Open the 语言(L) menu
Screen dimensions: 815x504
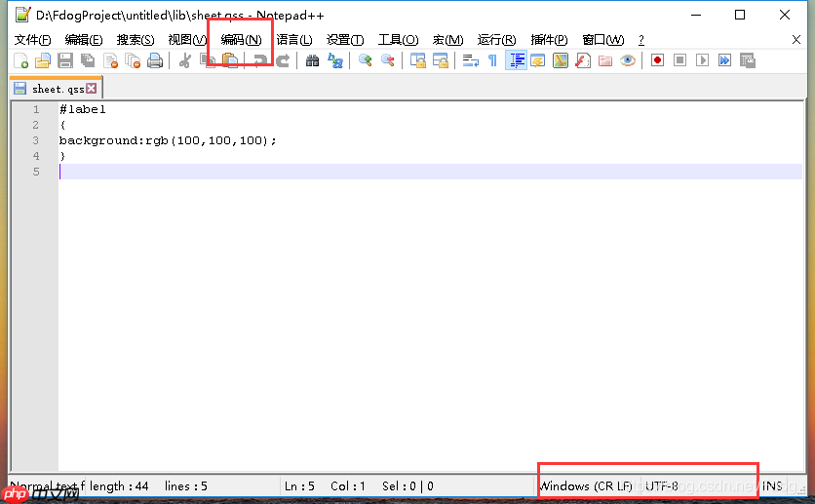(294, 40)
